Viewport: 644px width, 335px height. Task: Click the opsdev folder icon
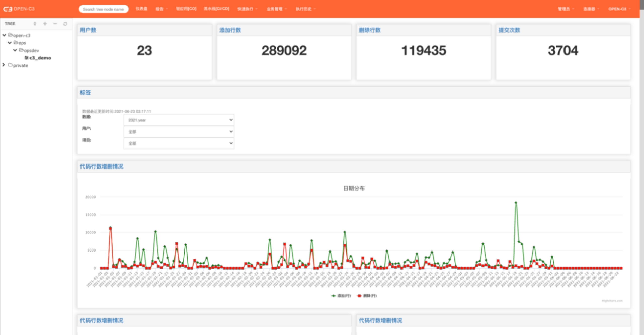tap(21, 50)
